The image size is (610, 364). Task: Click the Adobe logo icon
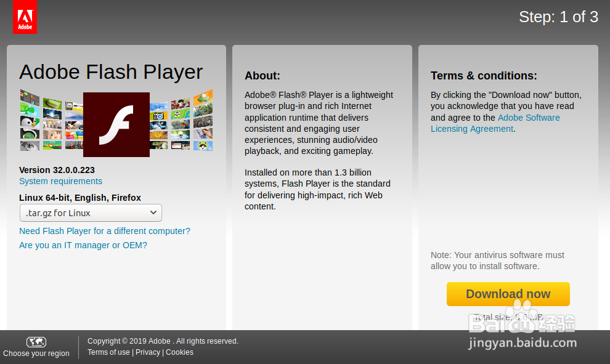click(25, 17)
